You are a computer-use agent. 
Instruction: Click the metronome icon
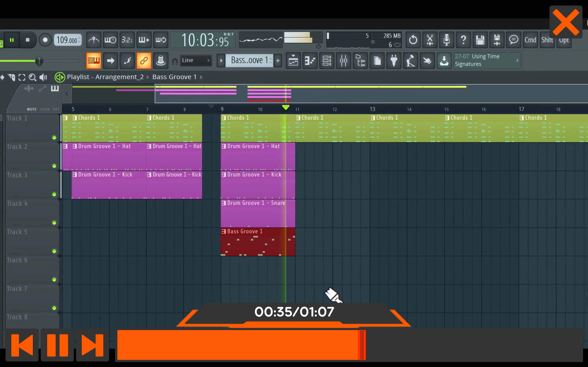tap(94, 40)
